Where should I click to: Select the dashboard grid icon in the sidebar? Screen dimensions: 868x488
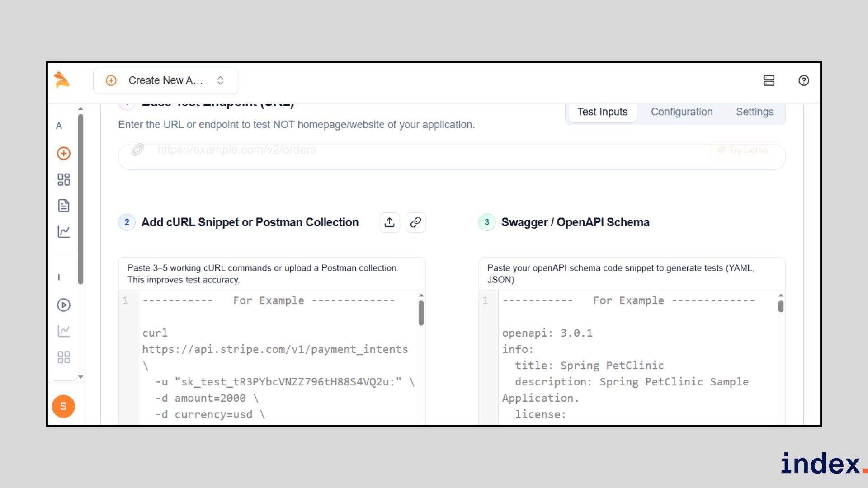[x=63, y=179]
